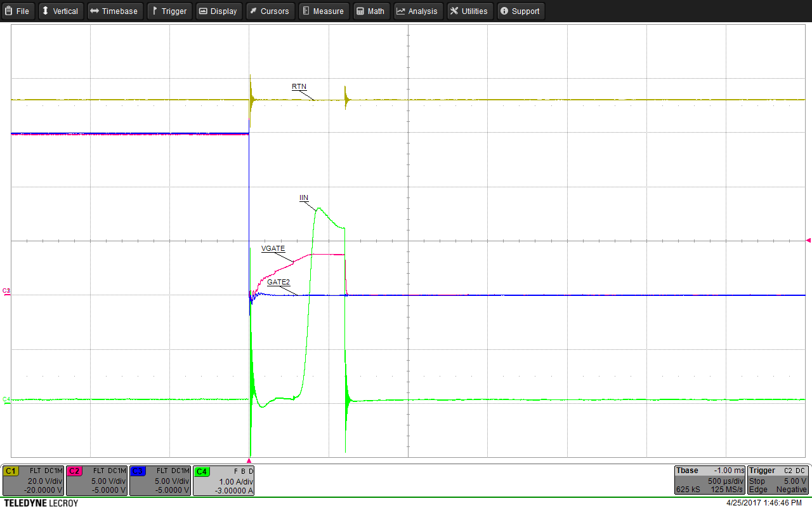
Task: Toggle channel C1 off via its descriptor box
Action: pos(33,480)
